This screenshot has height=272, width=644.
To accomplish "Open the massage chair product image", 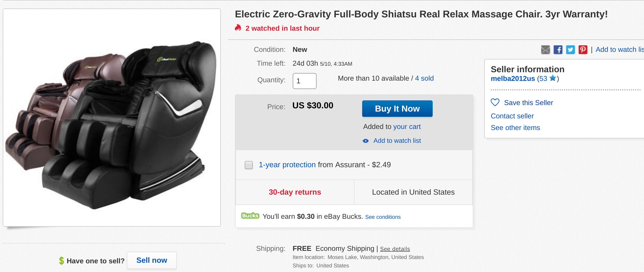I will click(x=112, y=118).
